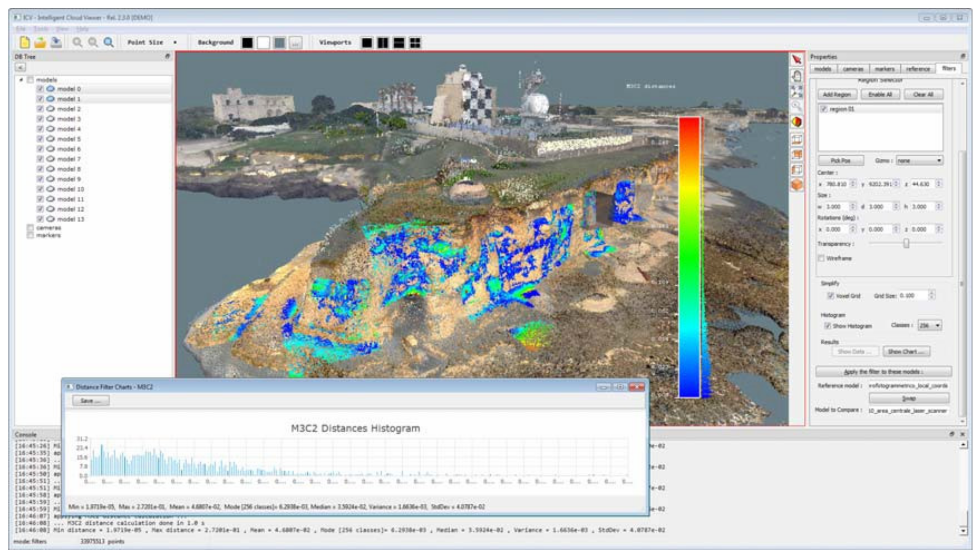
Task: Click the white Background color swatch
Action: coord(264,43)
